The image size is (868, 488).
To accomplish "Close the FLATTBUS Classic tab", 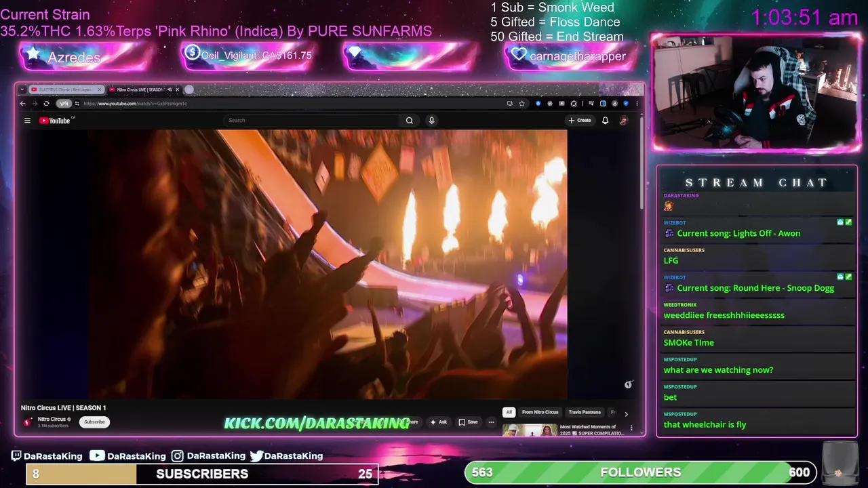I will click(x=100, y=89).
